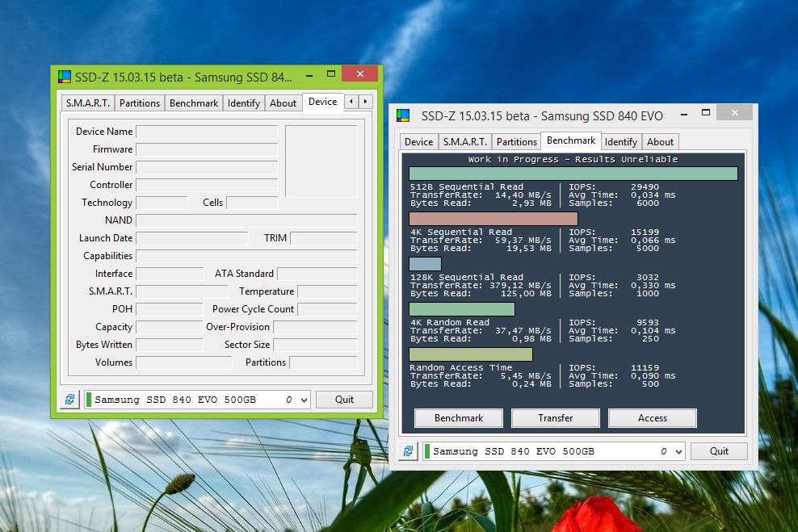This screenshot has height=532, width=798.
Task: Click the 4K Random Read progress bar
Action: coord(462,309)
